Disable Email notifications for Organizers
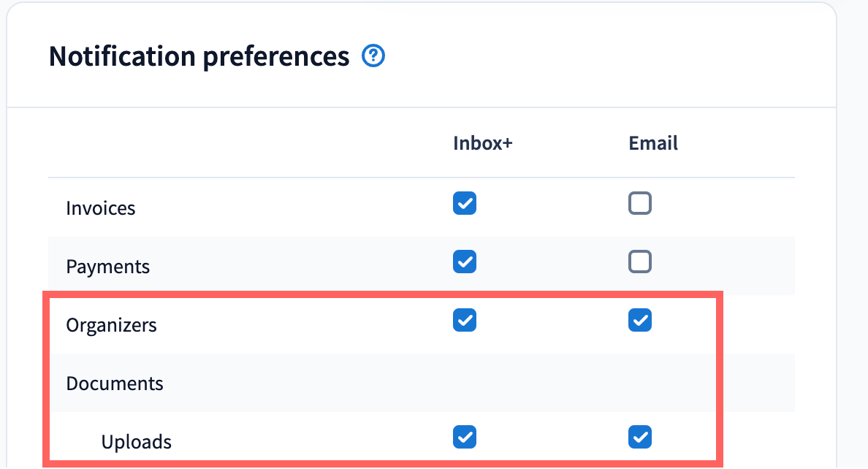The width and height of the screenshot is (868, 469). (x=640, y=319)
